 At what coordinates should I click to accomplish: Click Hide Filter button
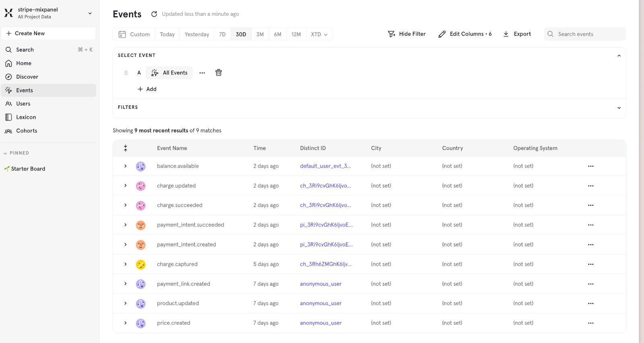click(x=407, y=34)
